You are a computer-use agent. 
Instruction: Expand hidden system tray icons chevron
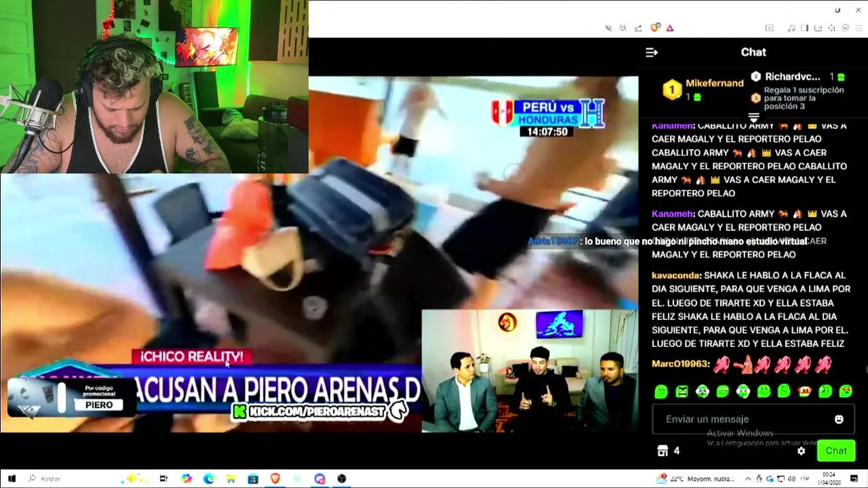(747, 479)
